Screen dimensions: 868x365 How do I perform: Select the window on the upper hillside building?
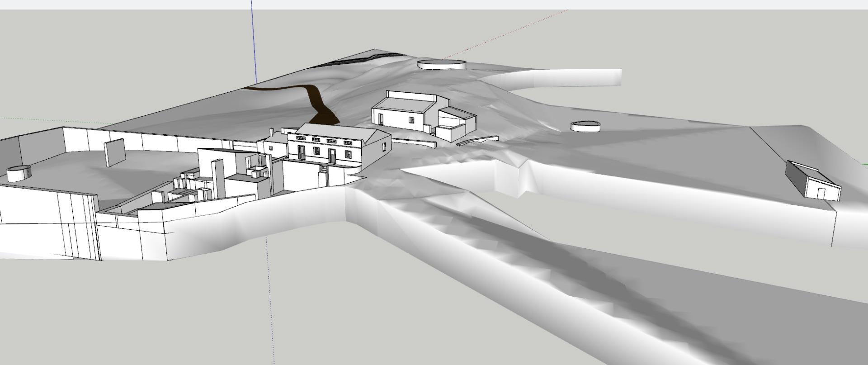(x=411, y=120)
